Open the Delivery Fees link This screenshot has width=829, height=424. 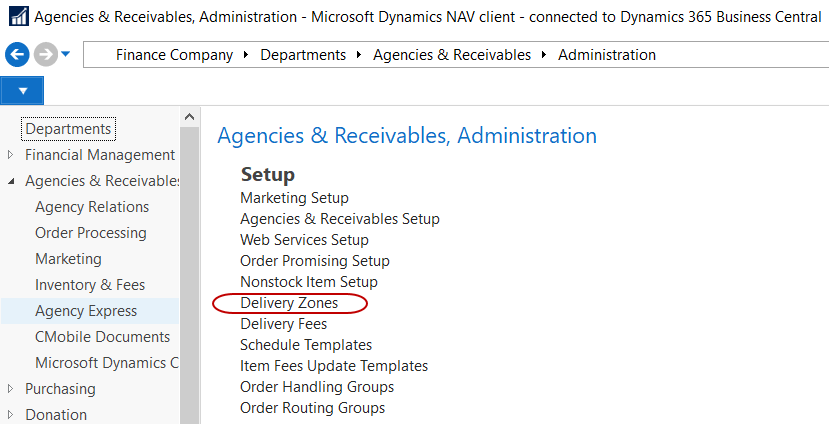pos(283,324)
